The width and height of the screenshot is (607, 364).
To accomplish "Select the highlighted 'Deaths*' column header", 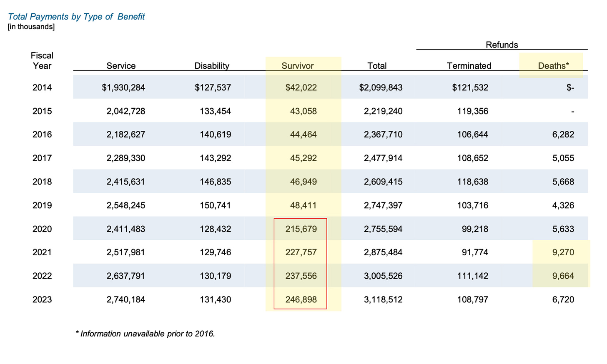I will pos(554,66).
